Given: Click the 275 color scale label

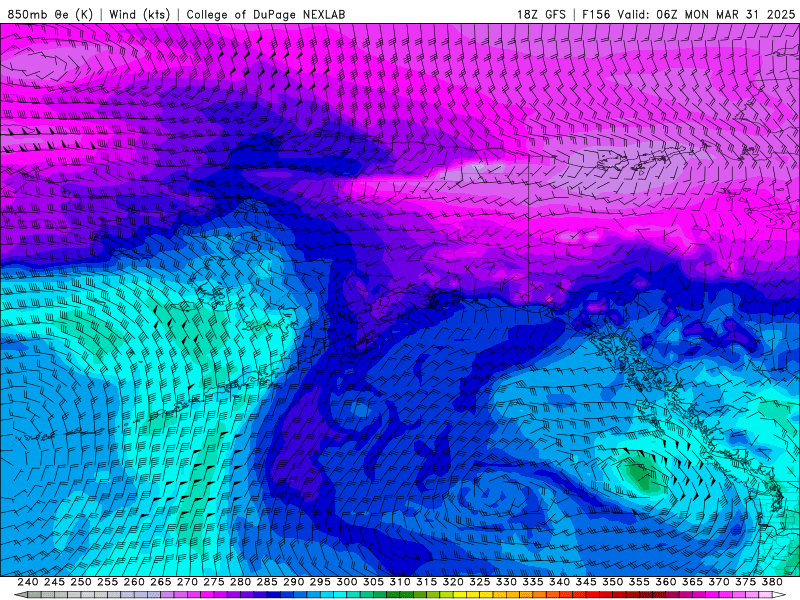Looking at the screenshot, I should (x=213, y=582).
